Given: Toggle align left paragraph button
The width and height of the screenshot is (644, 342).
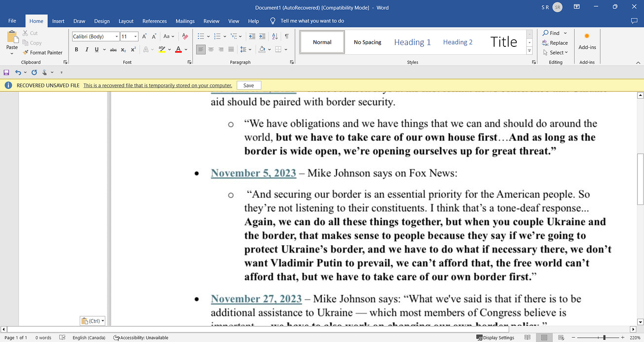Looking at the screenshot, I should (x=201, y=49).
